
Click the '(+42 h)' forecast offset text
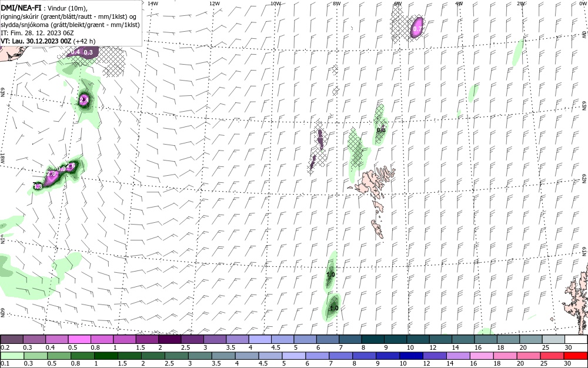coord(84,41)
